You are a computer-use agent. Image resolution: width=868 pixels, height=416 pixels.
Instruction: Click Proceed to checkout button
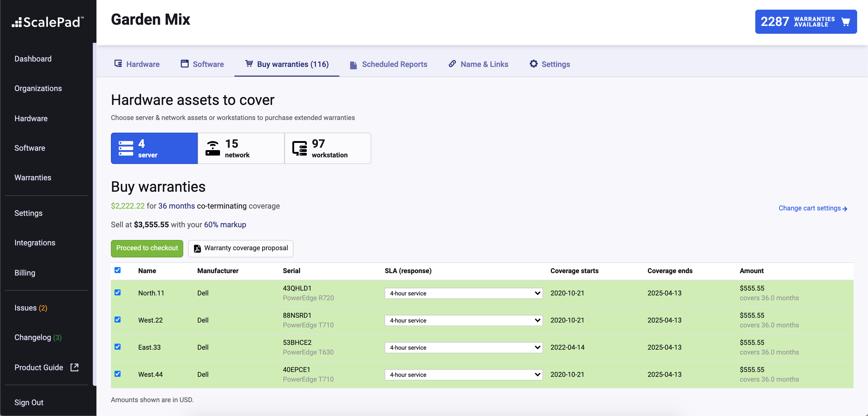147,248
